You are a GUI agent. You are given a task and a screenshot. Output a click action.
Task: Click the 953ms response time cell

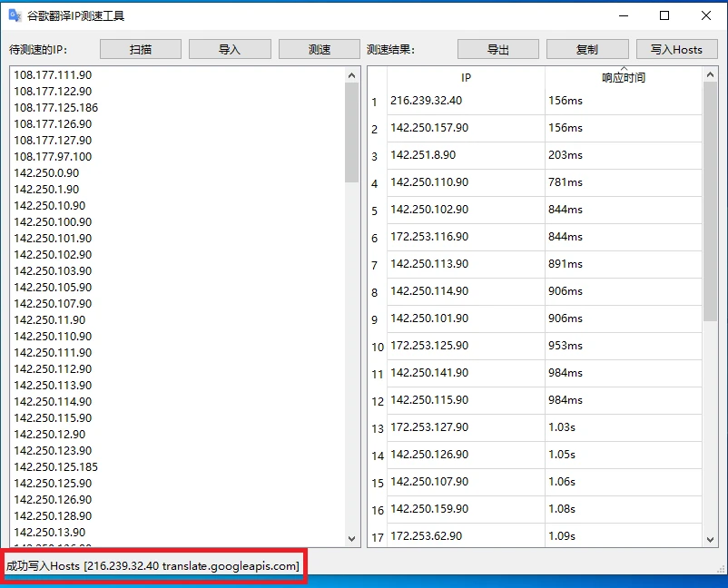click(624, 346)
